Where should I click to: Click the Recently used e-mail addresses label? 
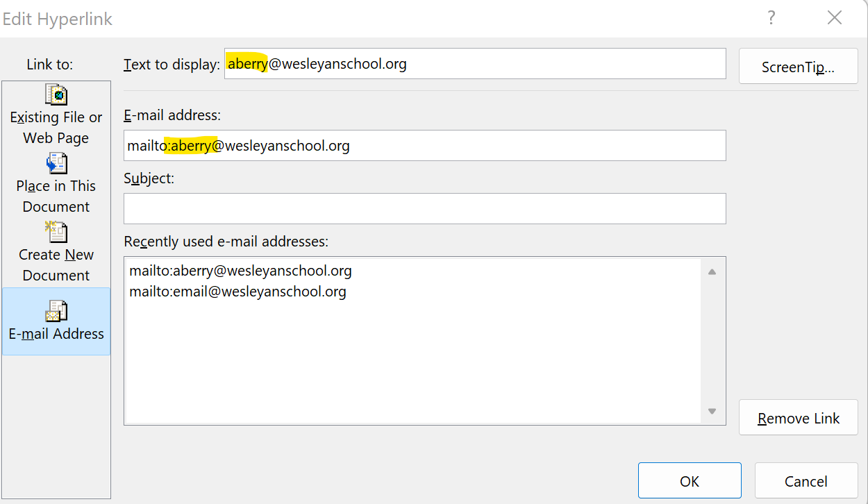pyautogui.click(x=226, y=242)
